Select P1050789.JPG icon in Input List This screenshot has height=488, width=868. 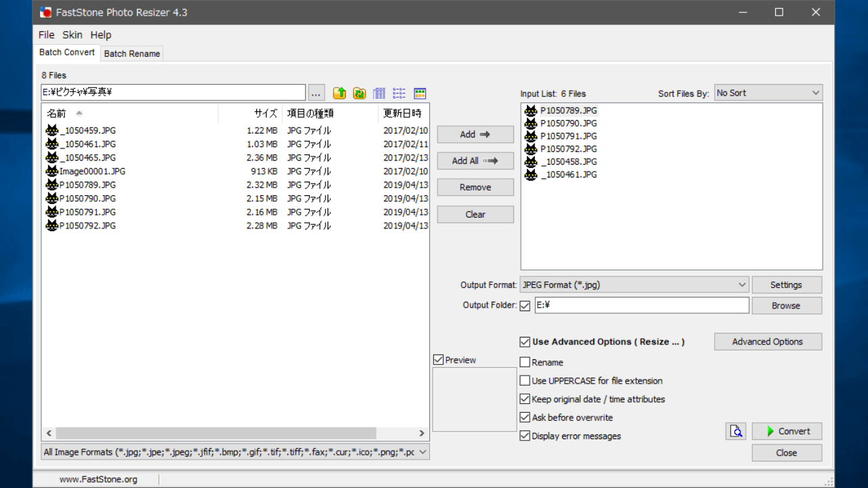point(531,110)
